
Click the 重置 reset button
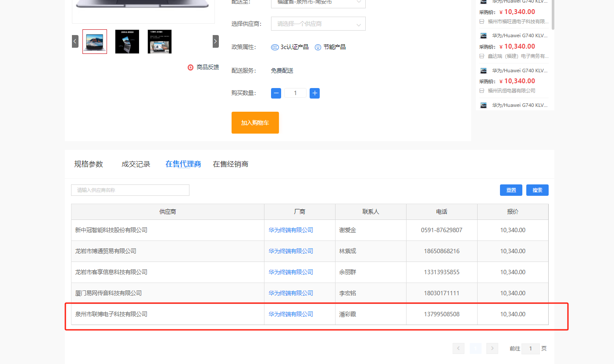(x=511, y=190)
